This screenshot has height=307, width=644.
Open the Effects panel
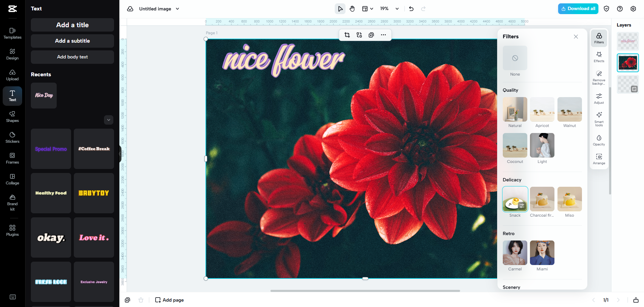tap(599, 57)
